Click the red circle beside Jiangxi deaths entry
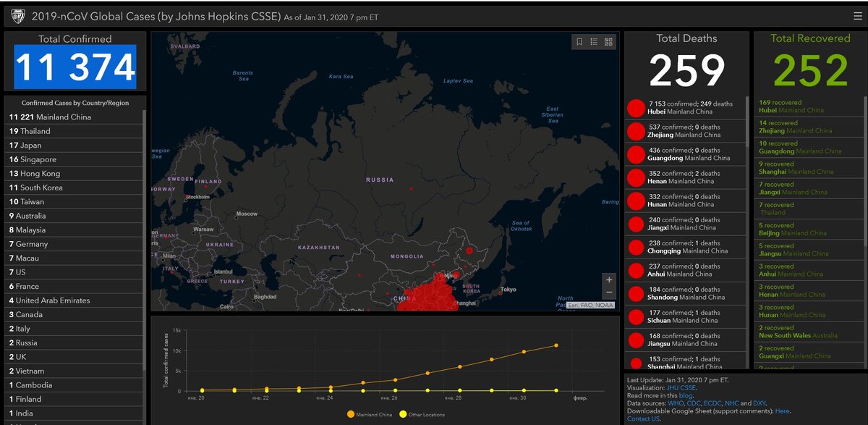The image size is (868, 425). click(636, 224)
